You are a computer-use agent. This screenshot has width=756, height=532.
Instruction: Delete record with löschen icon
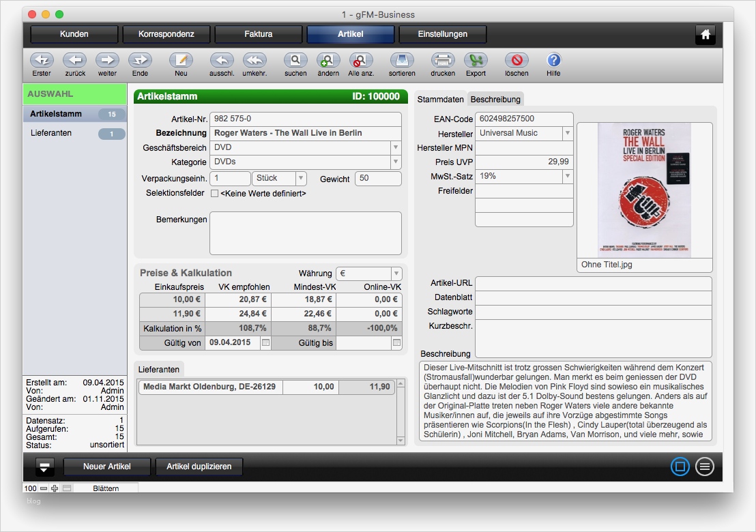click(x=517, y=60)
